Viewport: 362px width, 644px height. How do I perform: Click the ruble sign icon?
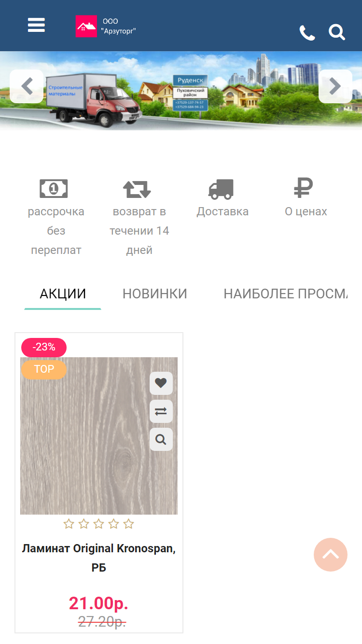[304, 188]
